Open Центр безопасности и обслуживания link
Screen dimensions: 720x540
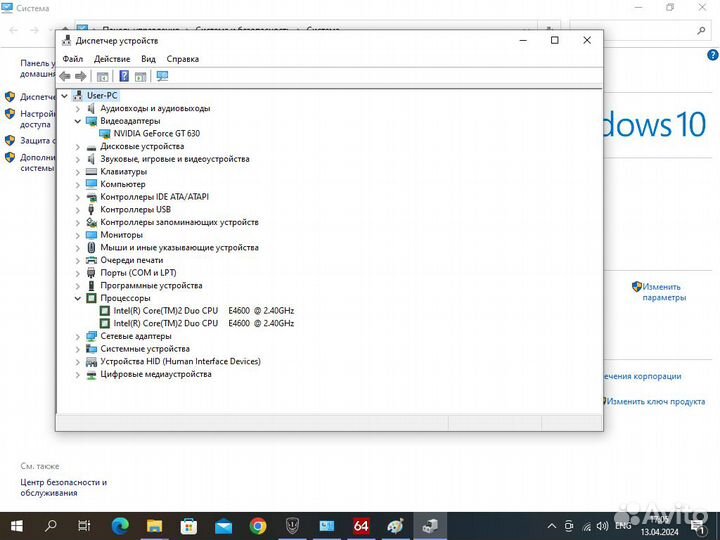63,488
